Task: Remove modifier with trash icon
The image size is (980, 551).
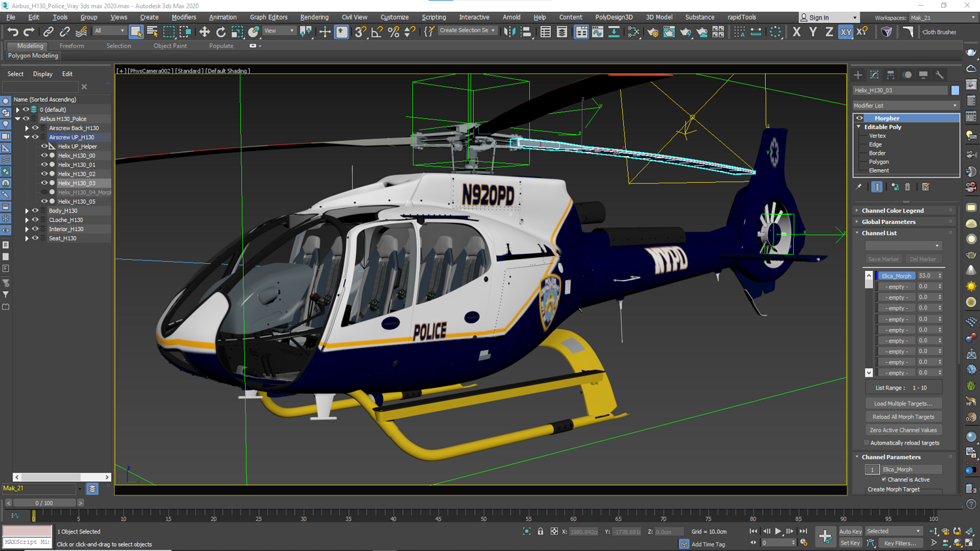Action: click(907, 187)
